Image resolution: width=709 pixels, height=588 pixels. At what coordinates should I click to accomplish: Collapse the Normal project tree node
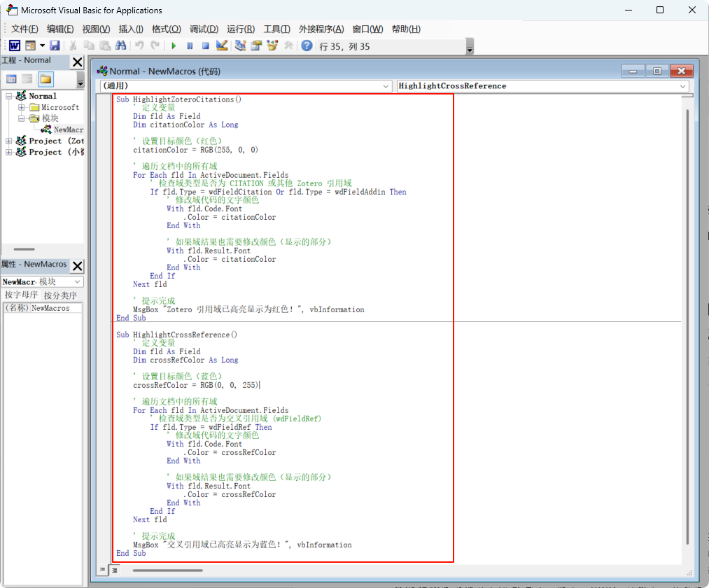point(8,96)
